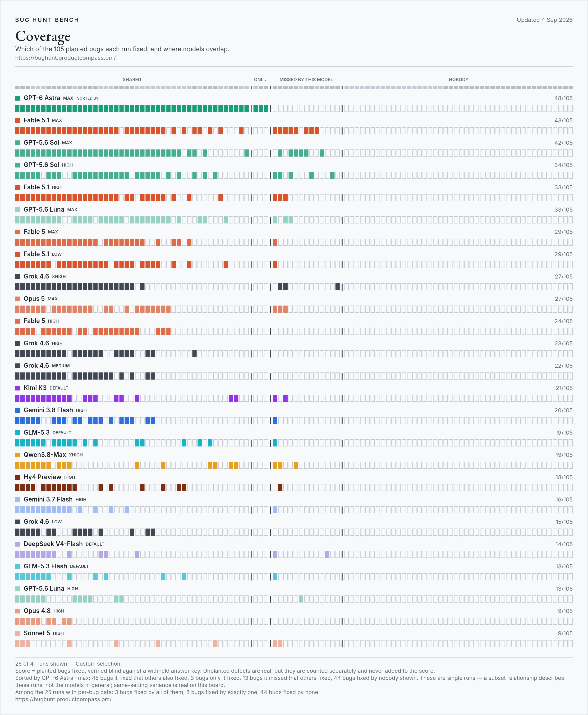
Task: Click the 25 of 41 runs shown note
Action: (x=69, y=664)
